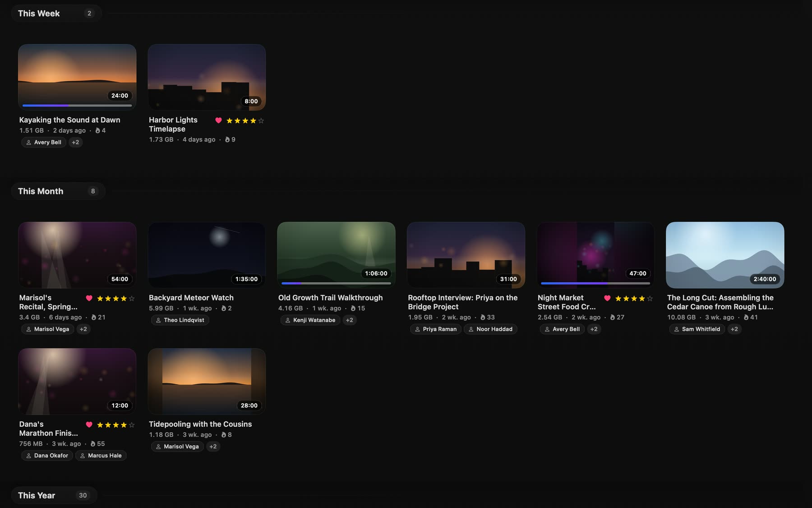Image resolution: width=812 pixels, height=508 pixels.
Task: Expand +2 people on Cedar Canoe video
Action: pyautogui.click(x=734, y=329)
